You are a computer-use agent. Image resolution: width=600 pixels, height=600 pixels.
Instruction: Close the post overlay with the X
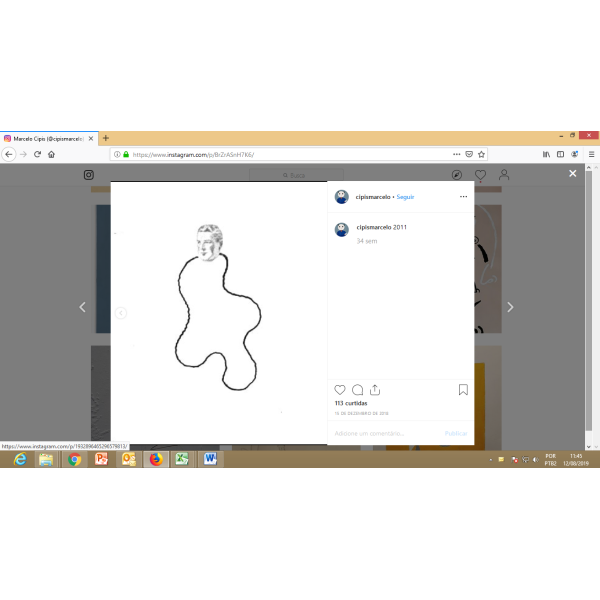[x=573, y=173]
